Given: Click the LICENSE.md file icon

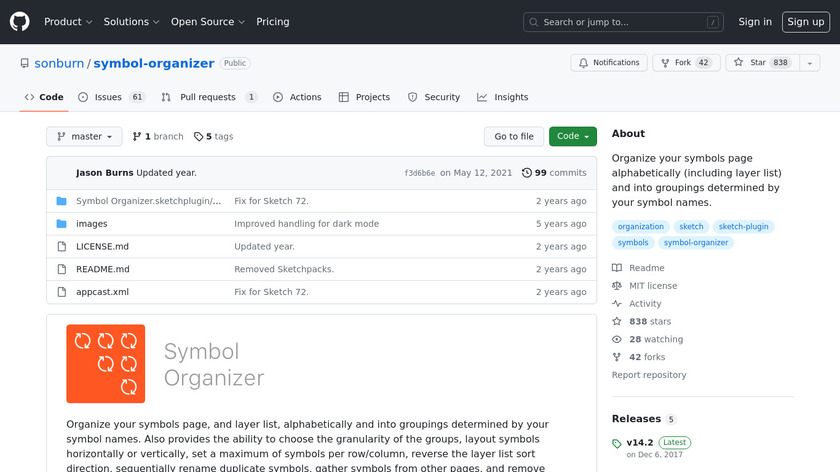Looking at the screenshot, I should [61, 247].
